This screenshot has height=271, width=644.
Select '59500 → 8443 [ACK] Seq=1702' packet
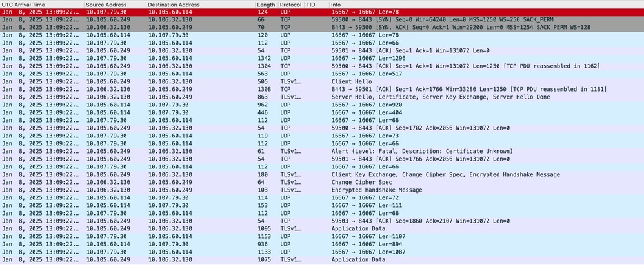(322, 128)
